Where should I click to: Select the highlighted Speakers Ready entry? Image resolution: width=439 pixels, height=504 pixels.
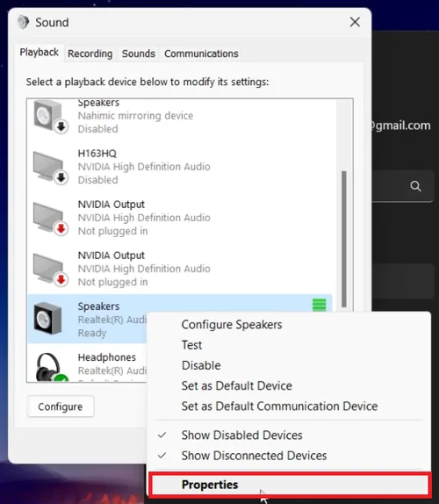click(180, 319)
